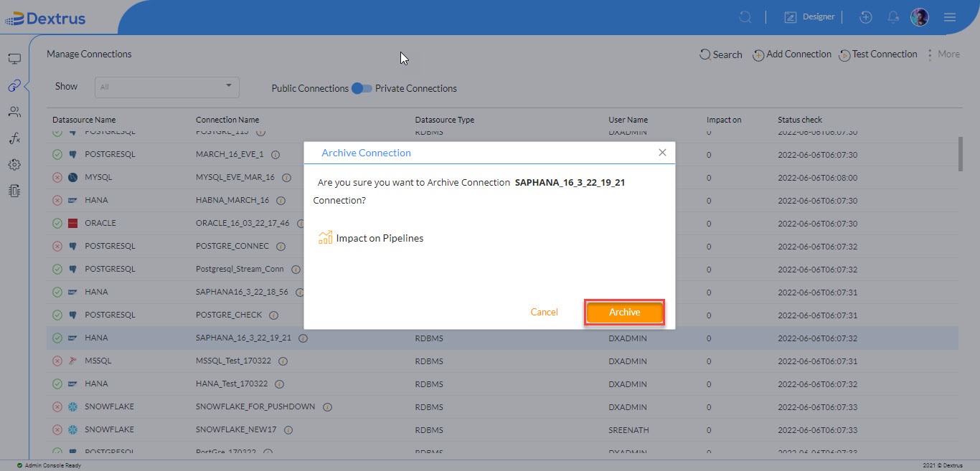
Task: Select the SNOWFLAKE_FOR_PUSHDOWN connection name
Action: click(255, 406)
